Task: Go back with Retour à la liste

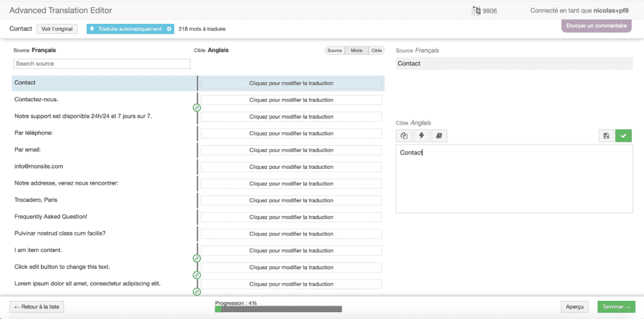Action: [x=37, y=307]
